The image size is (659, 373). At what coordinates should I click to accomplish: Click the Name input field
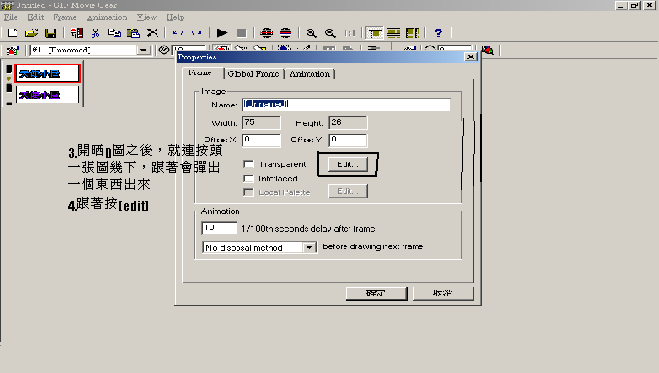tap(346, 104)
